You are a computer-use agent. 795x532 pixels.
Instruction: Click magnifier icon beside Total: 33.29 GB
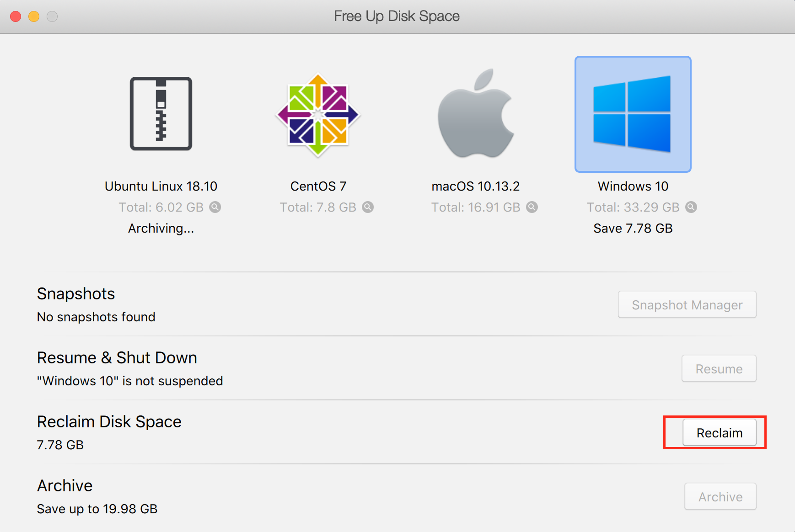pyautogui.click(x=691, y=207)
